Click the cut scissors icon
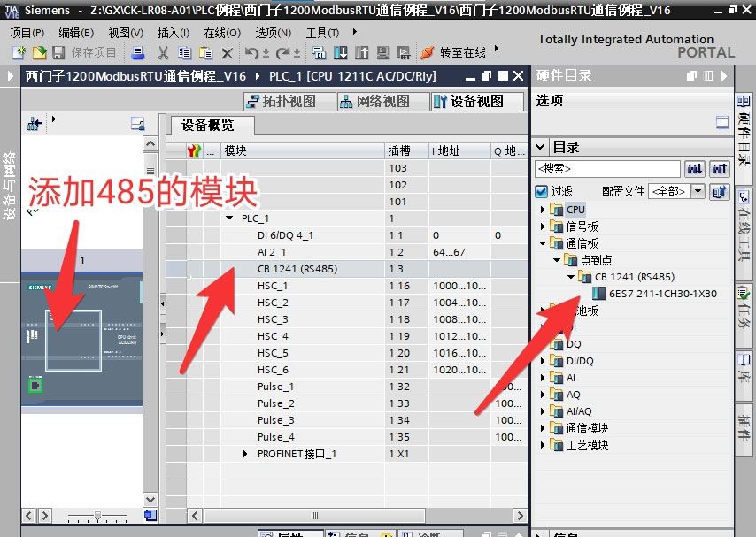Viewport: 756px width, 537px height. pos(164,52)
